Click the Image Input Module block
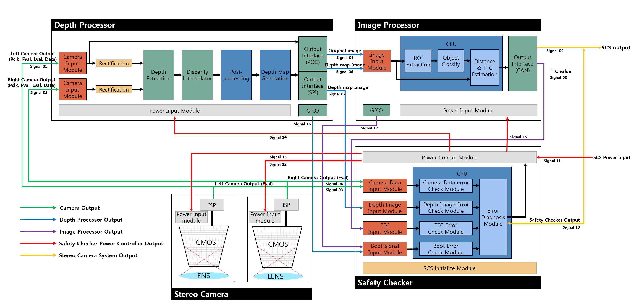 377,61
